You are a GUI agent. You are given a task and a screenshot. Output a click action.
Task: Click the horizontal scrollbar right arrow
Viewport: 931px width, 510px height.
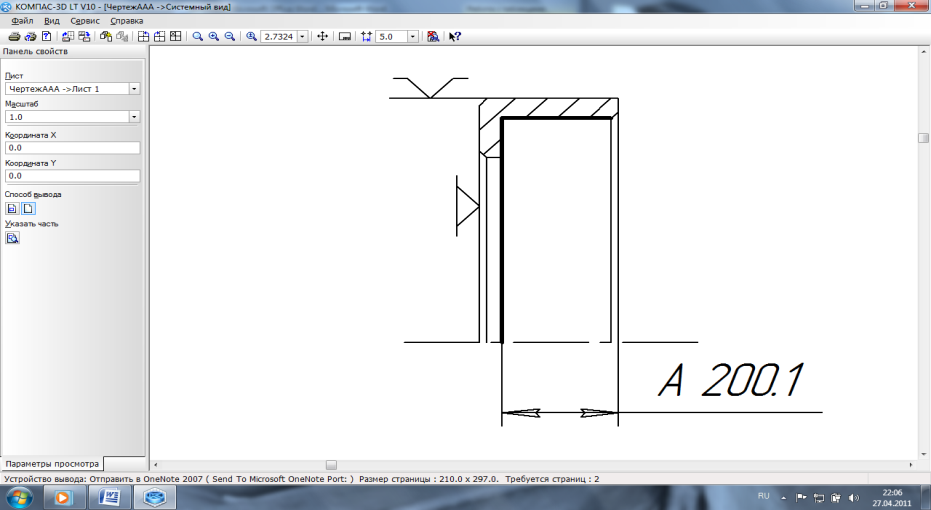tap(911, 465)
